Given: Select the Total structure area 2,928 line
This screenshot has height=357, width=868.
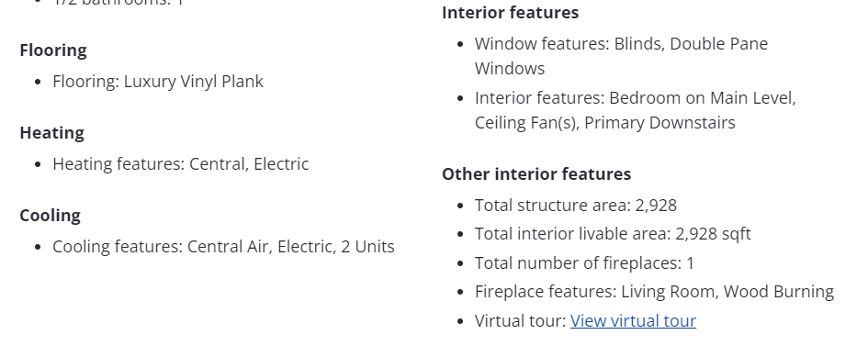Looking at the screenshot, I should coord(576,206).
